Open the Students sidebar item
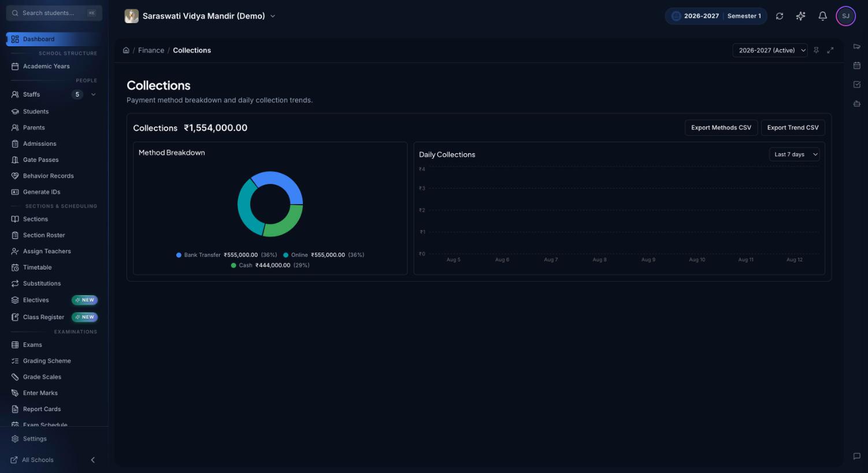This screenshot has width=868, height=473. [54, 112]
